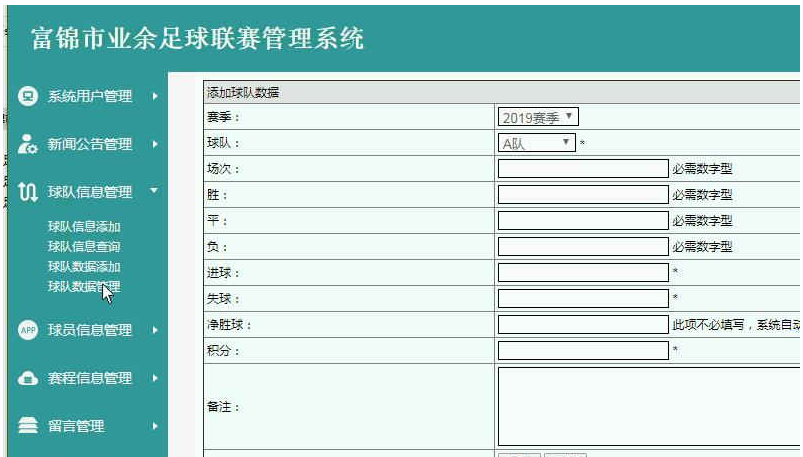Click the 进球 input field
Viewport: 803px width, 457px height.
pyautogui.click(x=583, y=273)
